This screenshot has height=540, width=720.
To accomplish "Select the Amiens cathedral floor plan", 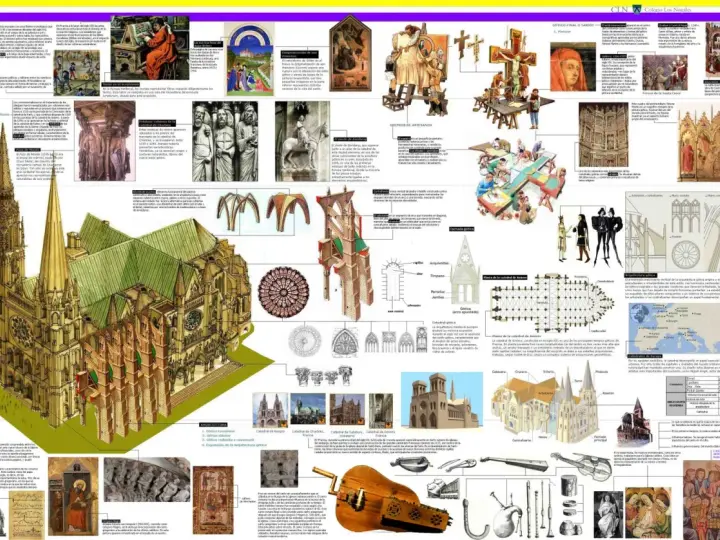I will point(552,304).
